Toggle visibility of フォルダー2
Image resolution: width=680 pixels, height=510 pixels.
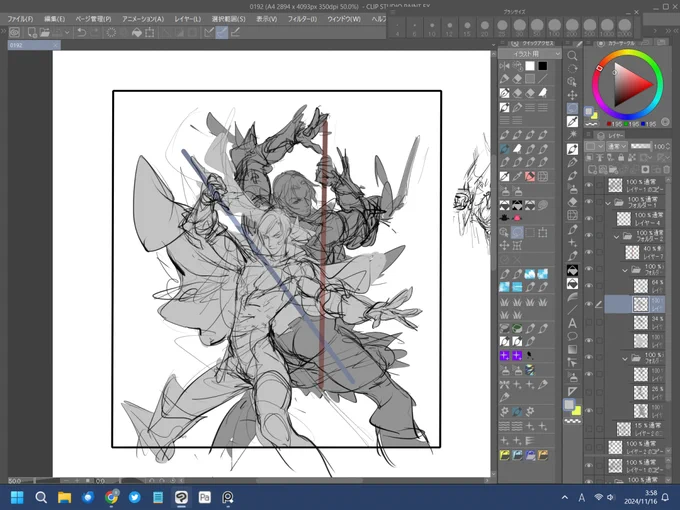pos(588,235)
